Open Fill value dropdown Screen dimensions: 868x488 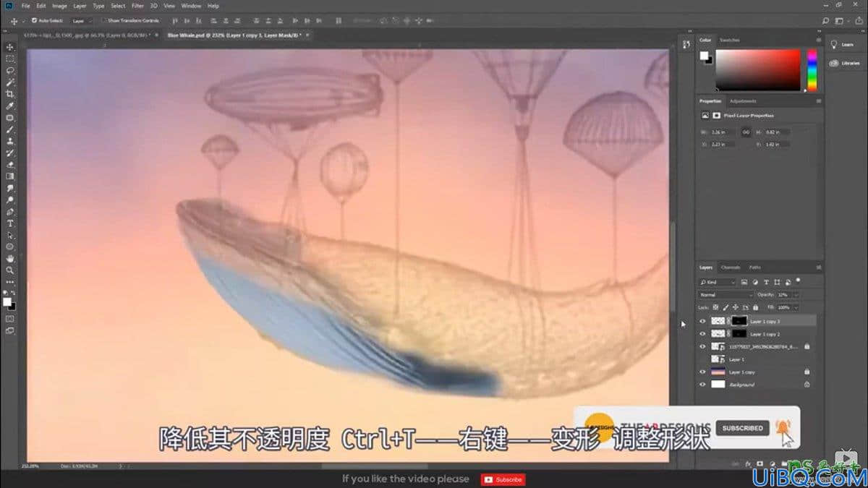tap(796, 307)
